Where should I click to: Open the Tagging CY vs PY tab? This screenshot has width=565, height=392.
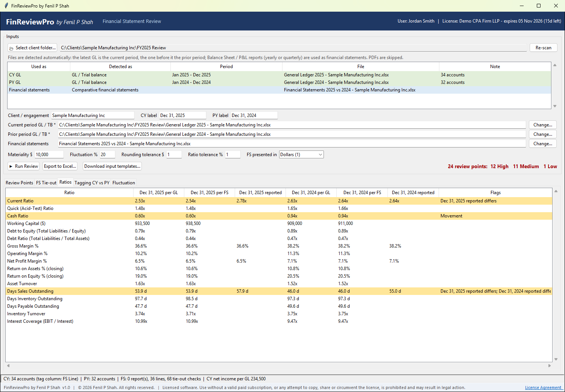click(92, 183)
